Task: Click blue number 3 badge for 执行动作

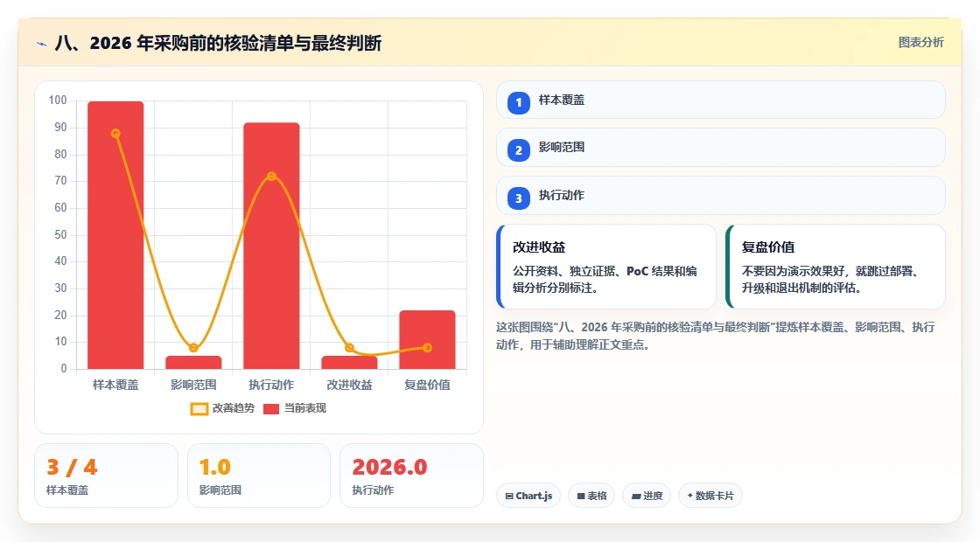Action: pos(519,198)
